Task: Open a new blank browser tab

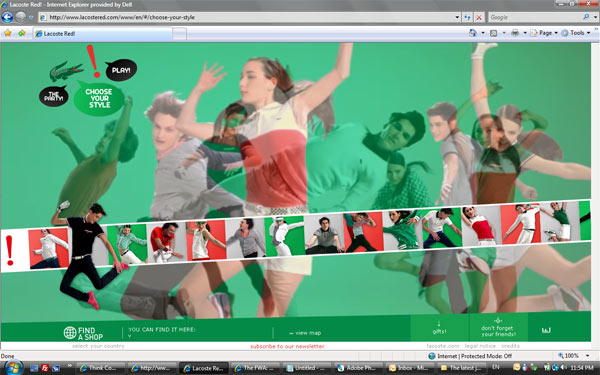Action: [x=179, y=34]
